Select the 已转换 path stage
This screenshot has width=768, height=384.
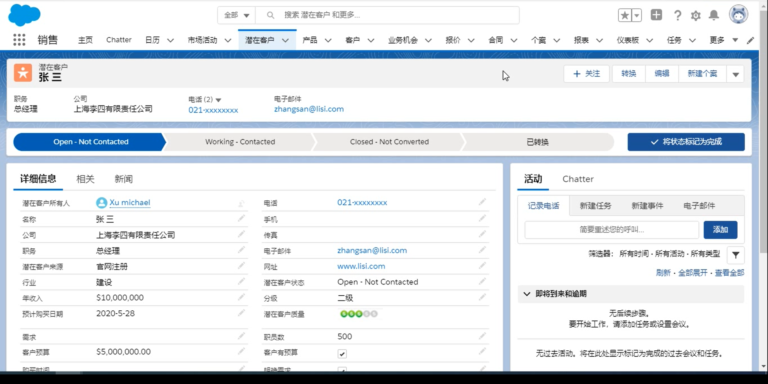[537, 142]
